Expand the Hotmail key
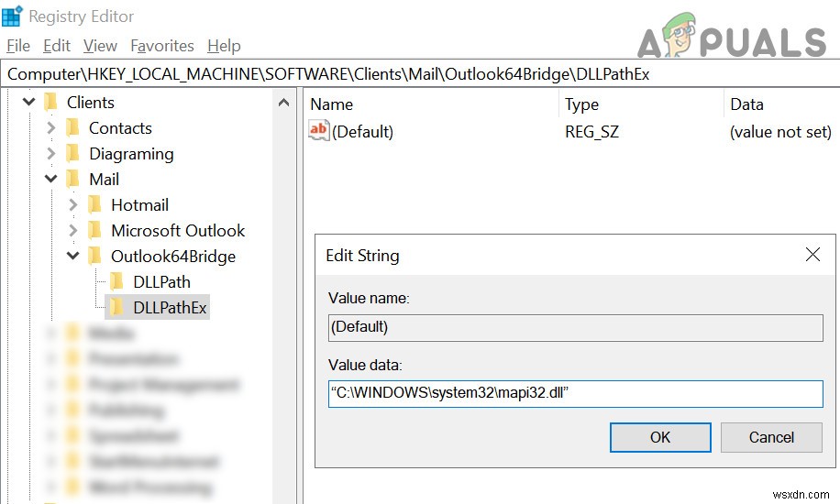 pos(72,204)
